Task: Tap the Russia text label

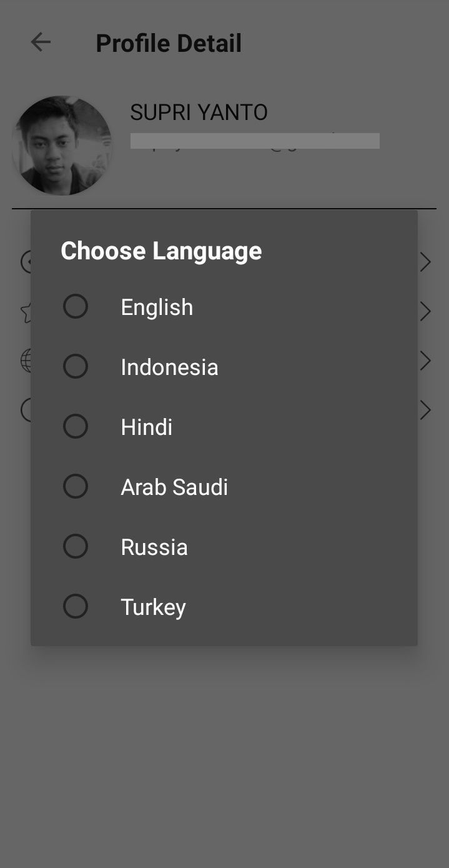Action: tap(154, 547)
